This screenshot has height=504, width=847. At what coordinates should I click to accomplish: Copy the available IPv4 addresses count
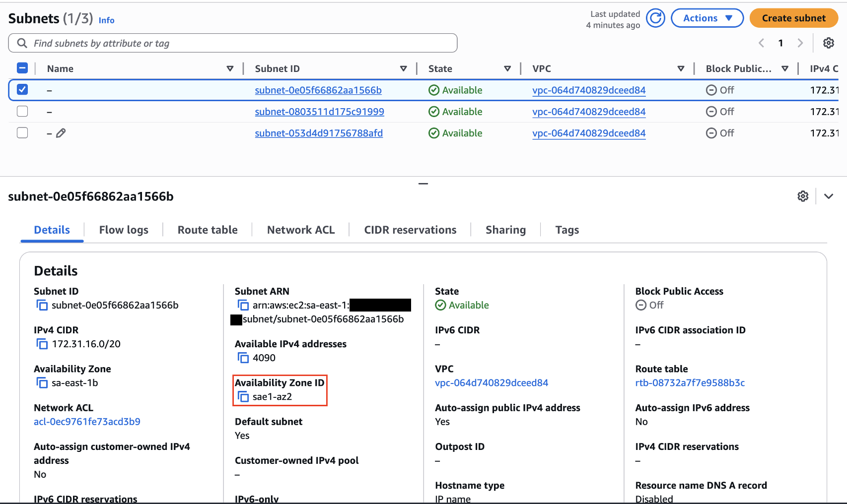(x=243, y=358)
